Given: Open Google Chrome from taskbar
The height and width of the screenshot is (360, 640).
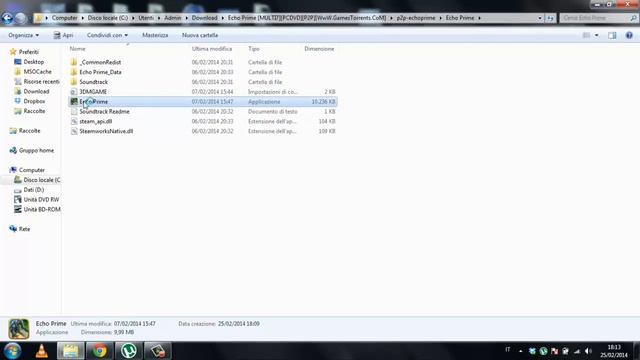Looking at the screenshot, I should point(99,351).
